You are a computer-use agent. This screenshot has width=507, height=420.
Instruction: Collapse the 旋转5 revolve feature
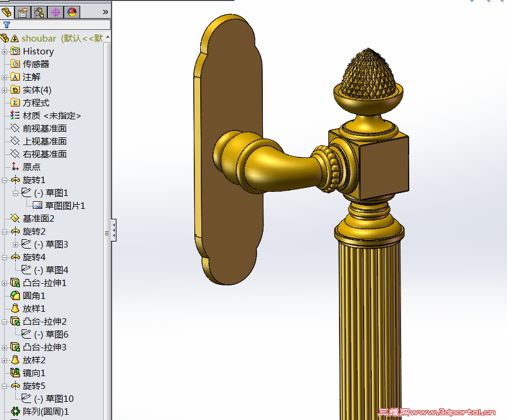click(4, 387)
